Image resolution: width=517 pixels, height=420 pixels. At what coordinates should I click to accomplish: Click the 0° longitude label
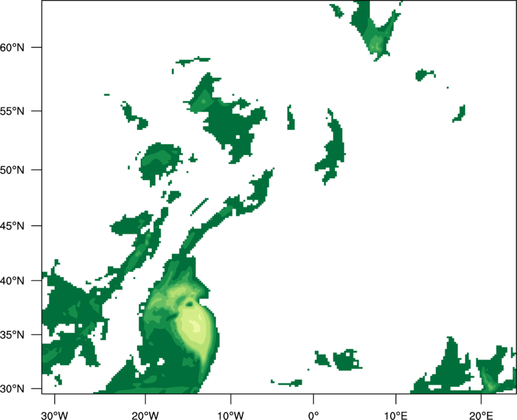pos(313,415)
